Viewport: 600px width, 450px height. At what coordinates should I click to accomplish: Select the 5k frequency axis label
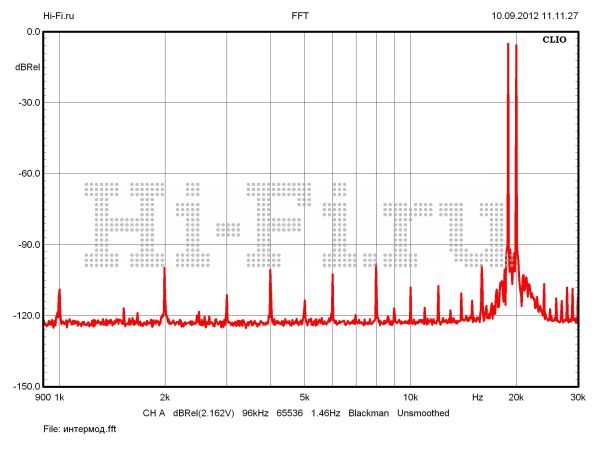[x=305, y=397]
